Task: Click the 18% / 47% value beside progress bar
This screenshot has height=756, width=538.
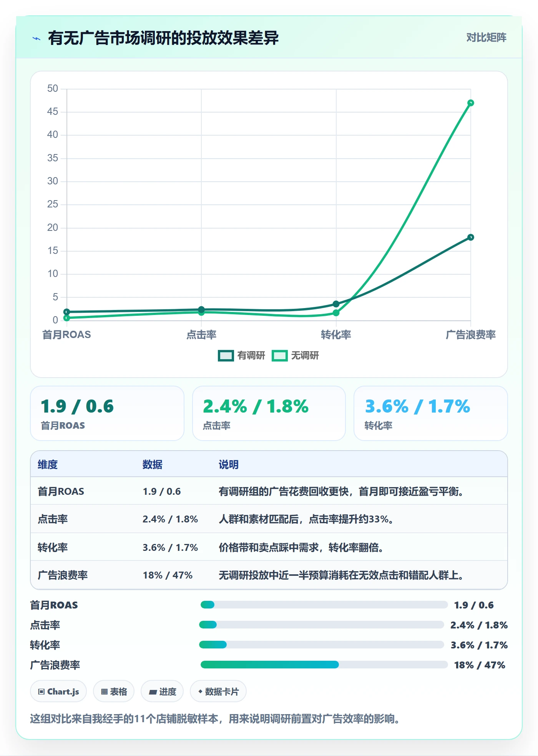Action: click(480, 665)
